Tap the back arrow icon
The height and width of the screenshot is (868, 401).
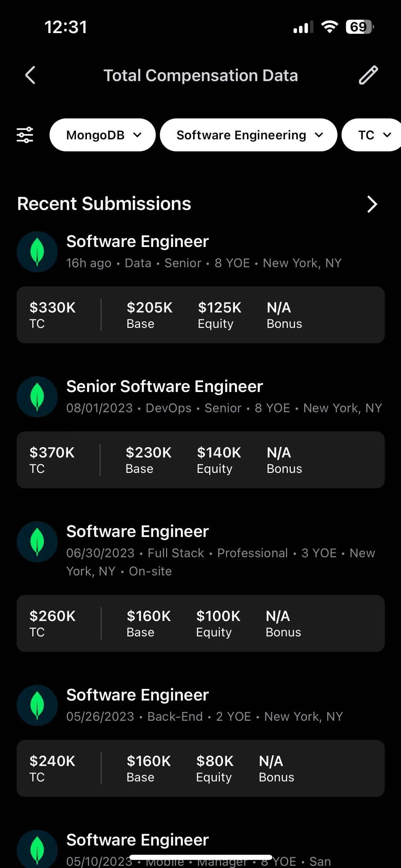pyautogui.click(x=30, y=75)
